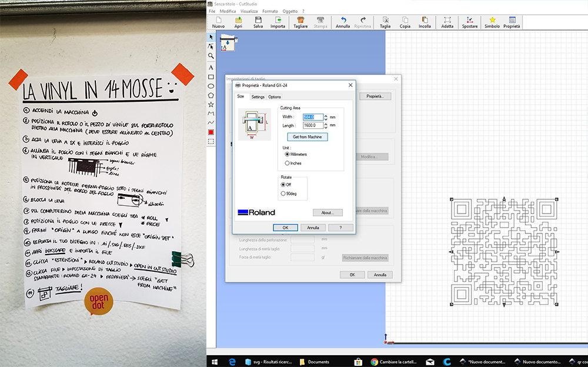This screenshot has width=588, height=367.
Task: Click the Get from Machine button
Action: coord(307,137)
